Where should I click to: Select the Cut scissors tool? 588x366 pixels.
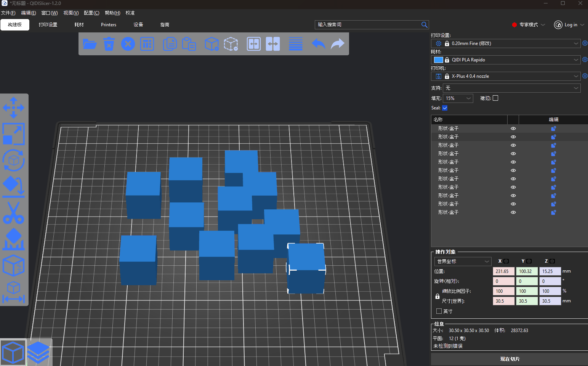coord(14,213)
